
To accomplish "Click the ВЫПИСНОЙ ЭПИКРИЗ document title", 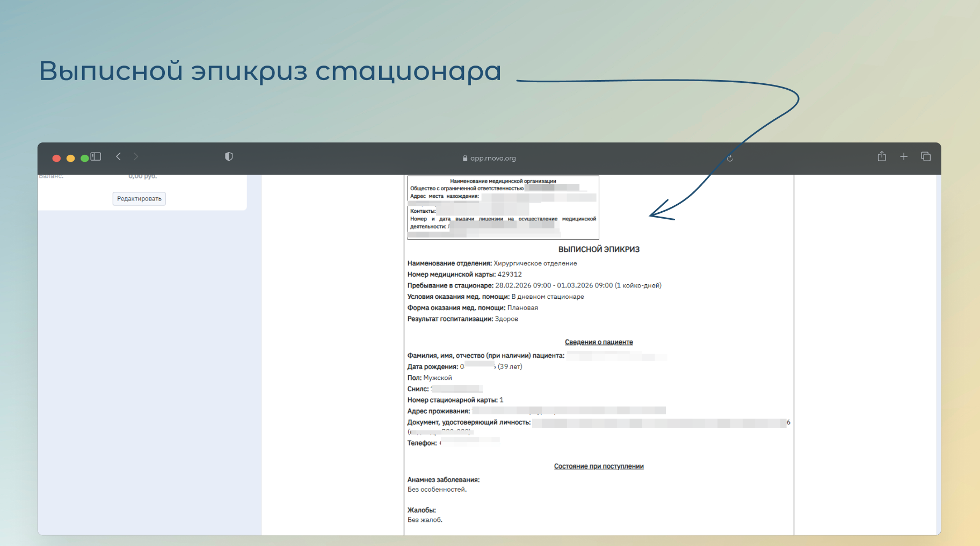I will point(599,249).
